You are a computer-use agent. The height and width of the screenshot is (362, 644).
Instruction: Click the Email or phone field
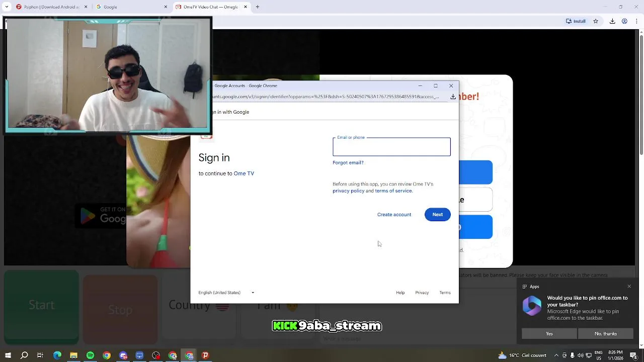391,147
